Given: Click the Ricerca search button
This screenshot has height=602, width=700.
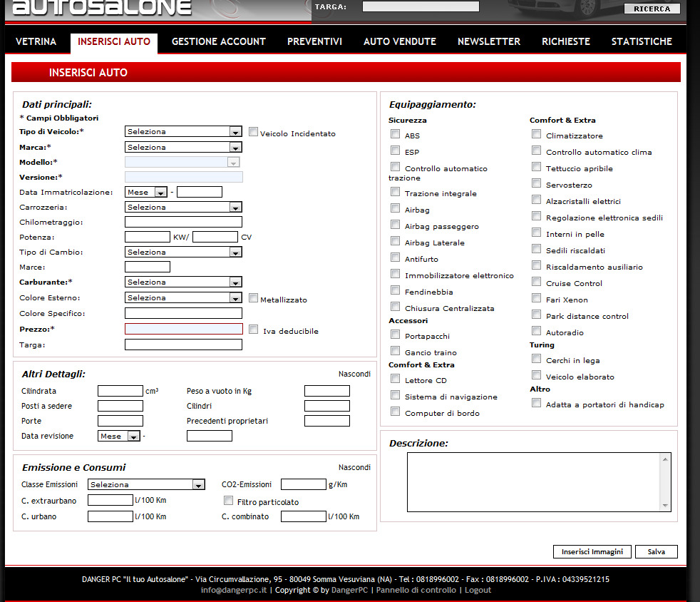Looking at the screenshot, I should click(x=652, y=9).
